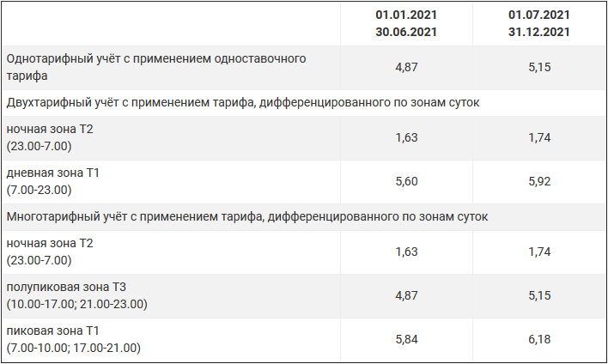Screen dimensions: 608x364
Task: Click the 5,84 tariff value
Action: pyautogui.click(x=406, y=339)
